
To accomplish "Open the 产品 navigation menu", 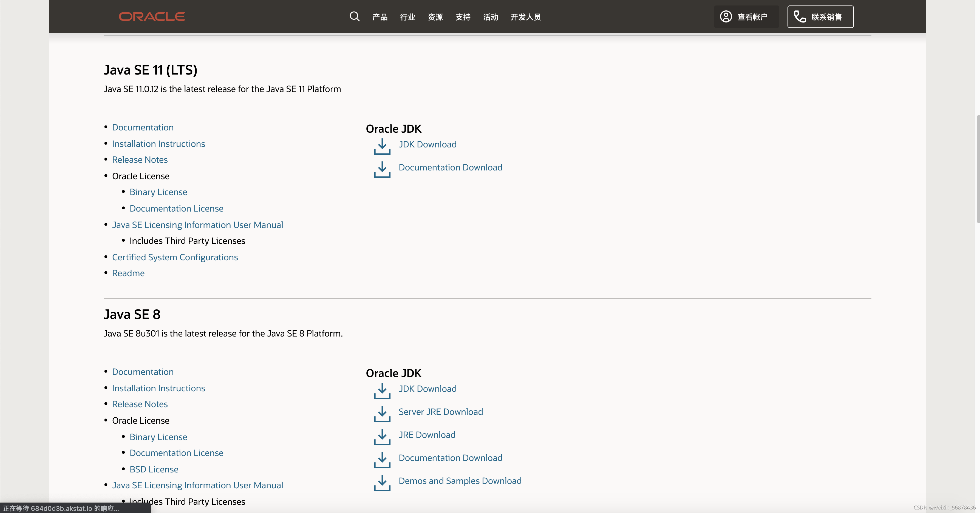I will (380, 17).
